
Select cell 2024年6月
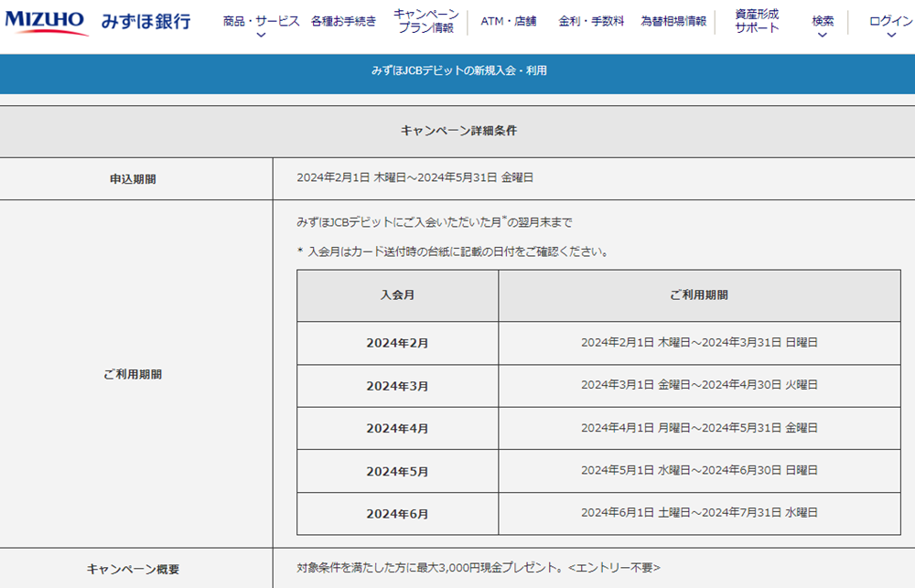397,514
